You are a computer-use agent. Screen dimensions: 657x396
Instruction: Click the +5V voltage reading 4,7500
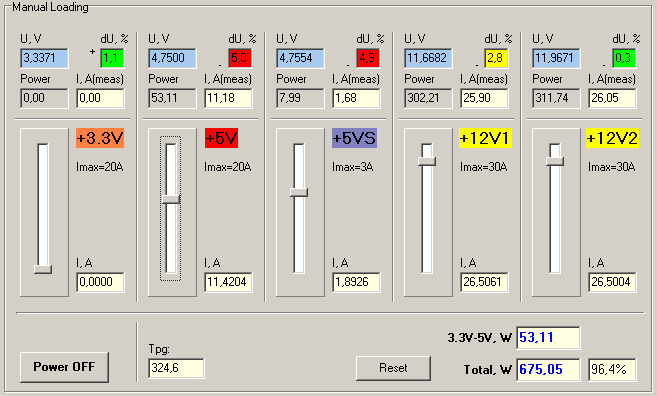pos(172,58)
